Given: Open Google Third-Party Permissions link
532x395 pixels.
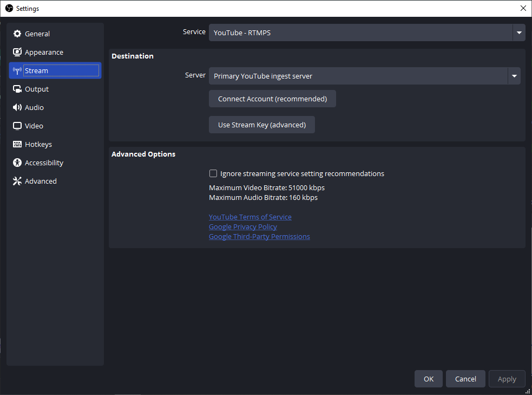Looking at the screenshot, I should tap(259, 236).
